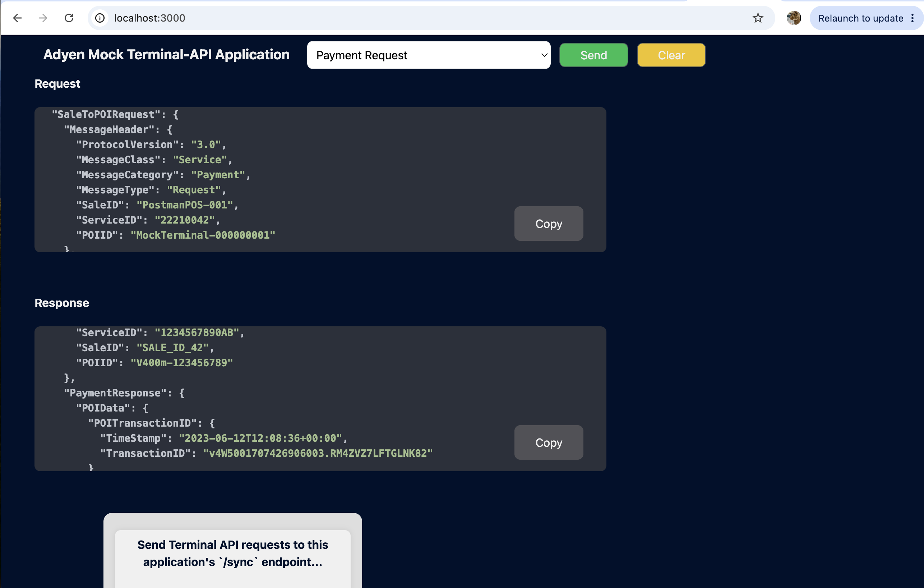
Task: Click the Adyen Mock Terminal-API Application title
Action: coord(166,55)
